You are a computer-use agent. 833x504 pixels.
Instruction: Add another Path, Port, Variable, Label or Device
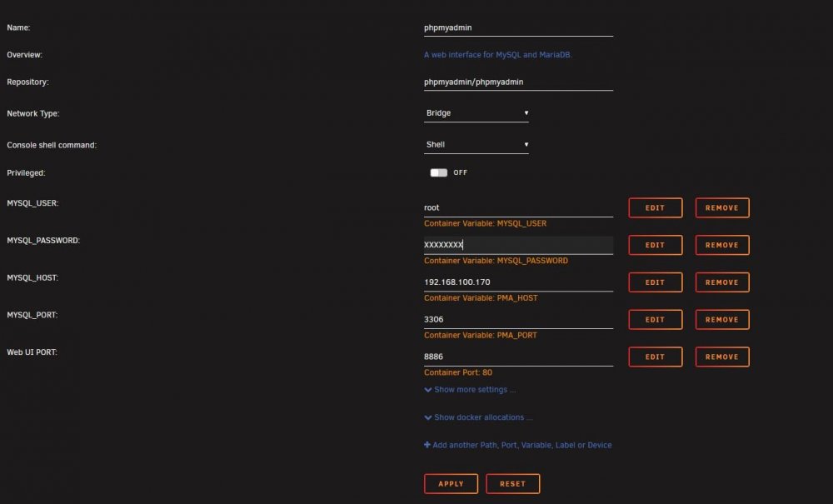[x=518, y=445]
